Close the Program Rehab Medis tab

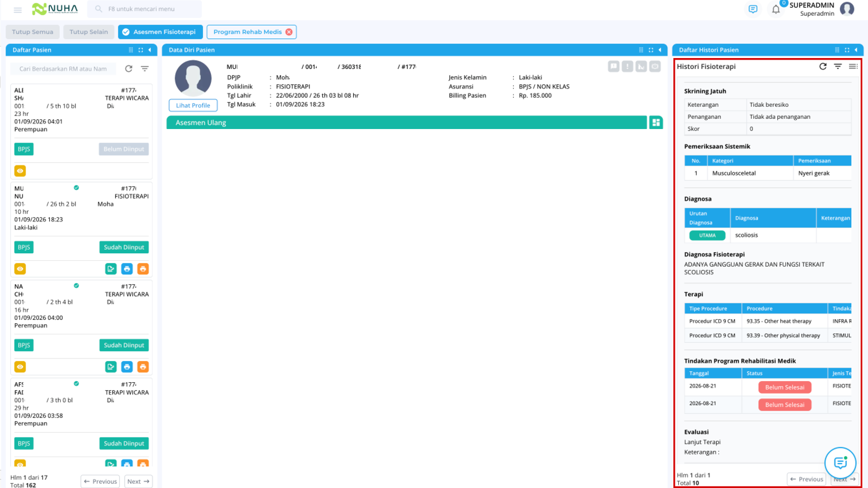[x=289, y=32]
